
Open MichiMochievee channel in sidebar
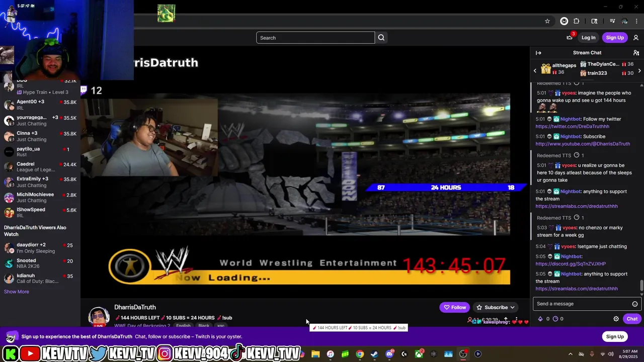[x=40, y=197]
